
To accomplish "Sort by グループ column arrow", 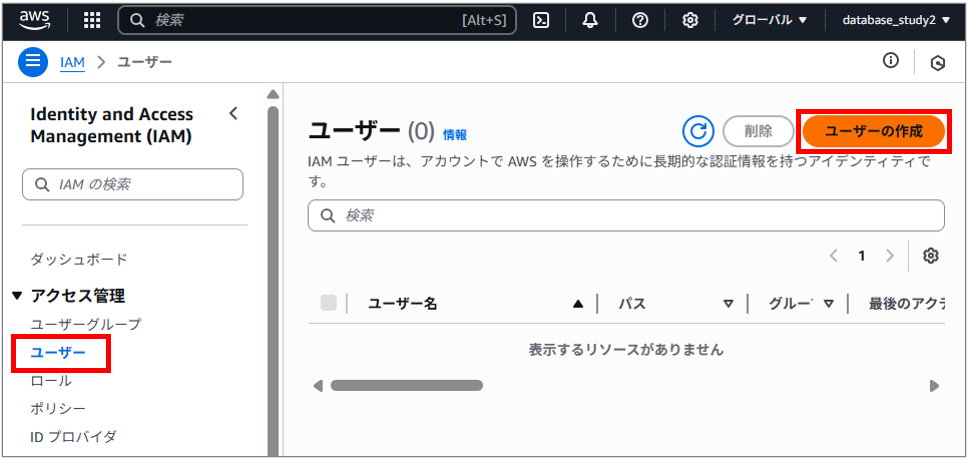I will (x=829, y=303).
